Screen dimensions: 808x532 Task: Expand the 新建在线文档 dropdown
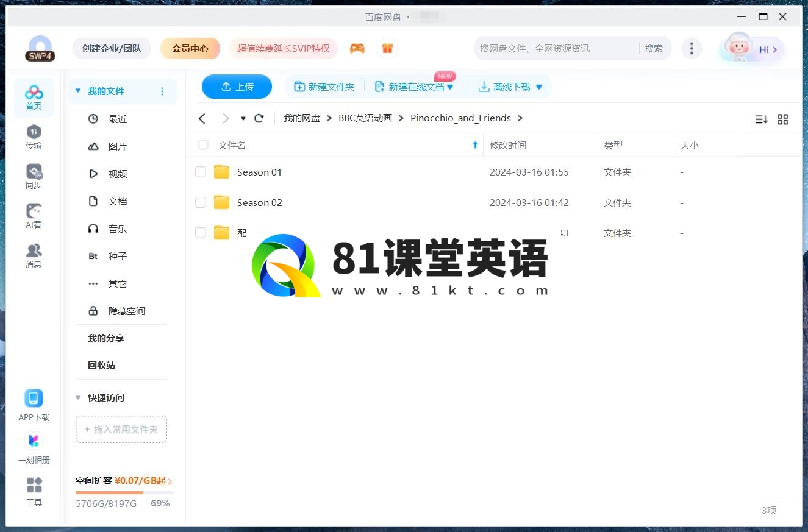(450, 87)
